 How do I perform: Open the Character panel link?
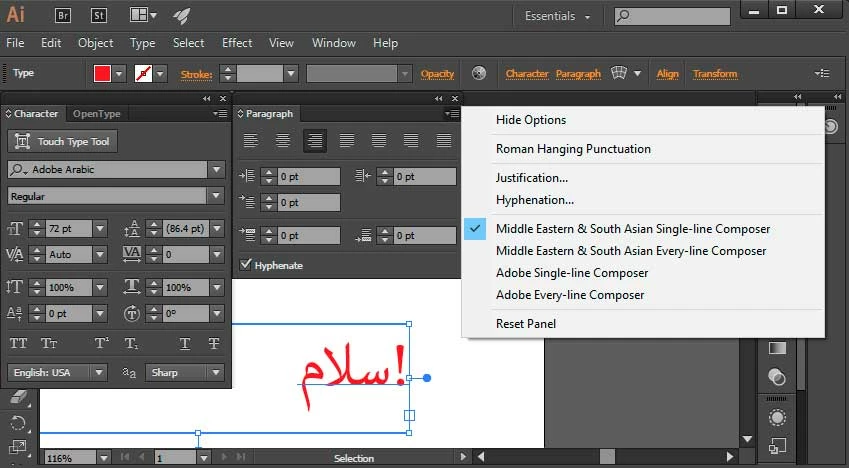click(x=527, y=74)
